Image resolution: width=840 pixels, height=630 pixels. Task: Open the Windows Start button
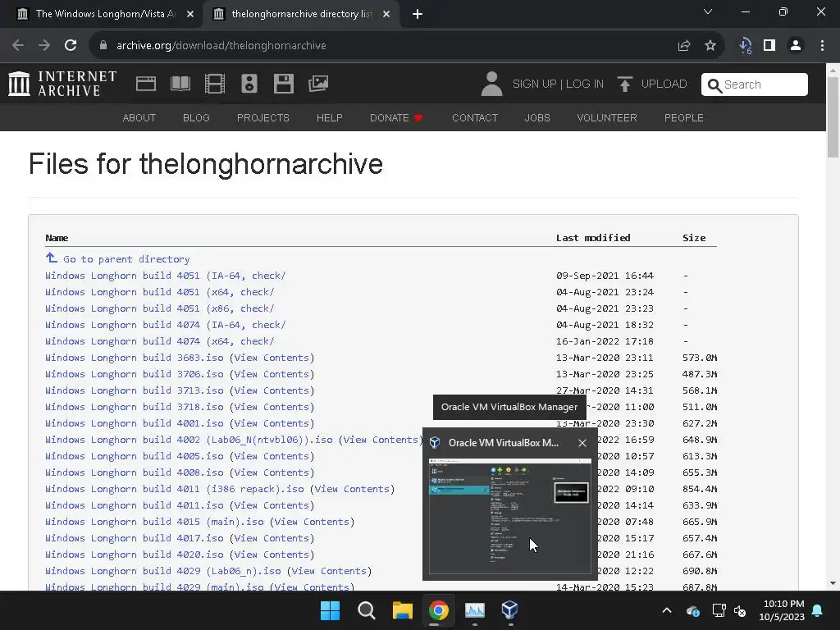[x=330, y=610]
